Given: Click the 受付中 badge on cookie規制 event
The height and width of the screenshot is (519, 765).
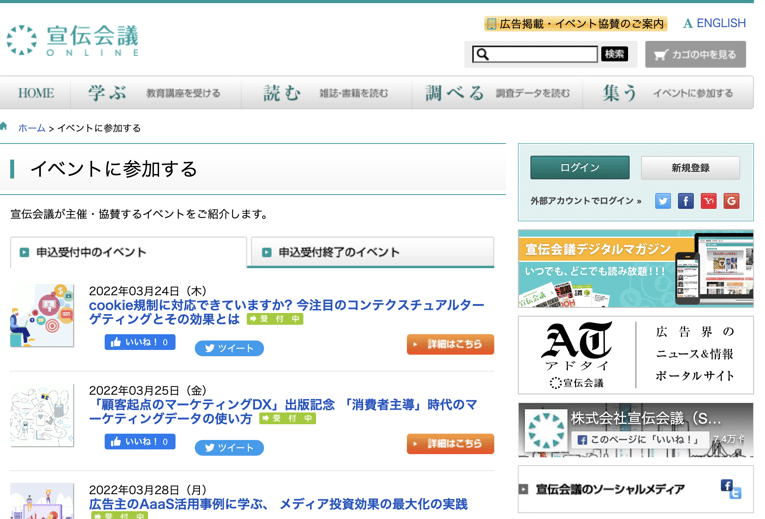Looking at the screenshot, I should click(275, 319).
